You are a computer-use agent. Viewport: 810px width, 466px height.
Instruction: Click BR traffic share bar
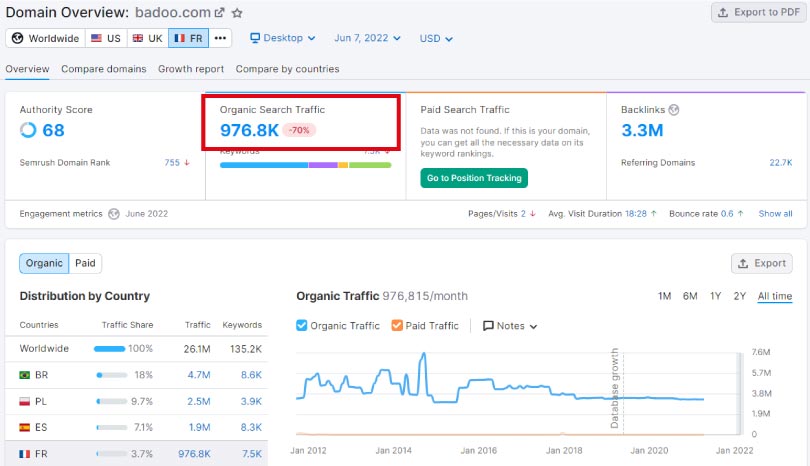click(x=112, y=375)
